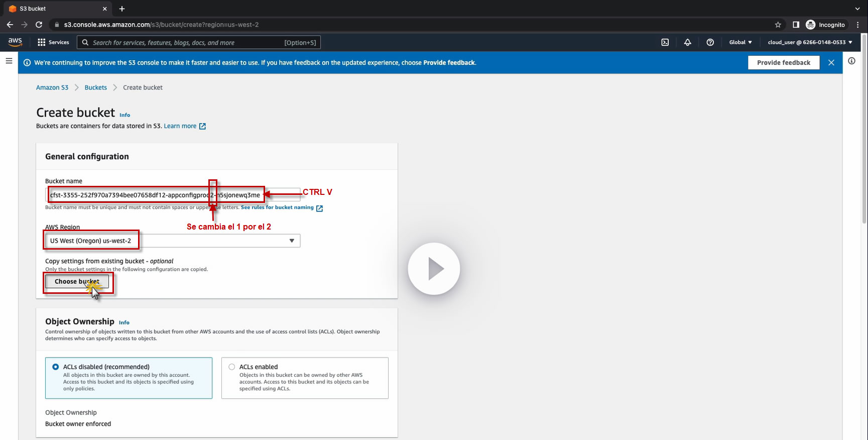Click the external icon beside bucket naming rules

(x=319, y=208)
